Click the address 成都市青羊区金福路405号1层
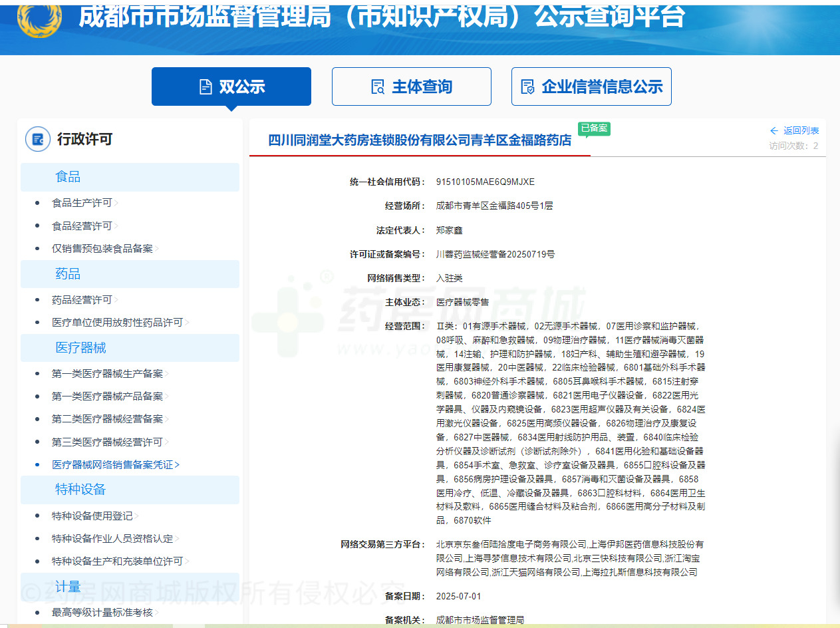This screenshot has height=628, width=840. point(494,206)
